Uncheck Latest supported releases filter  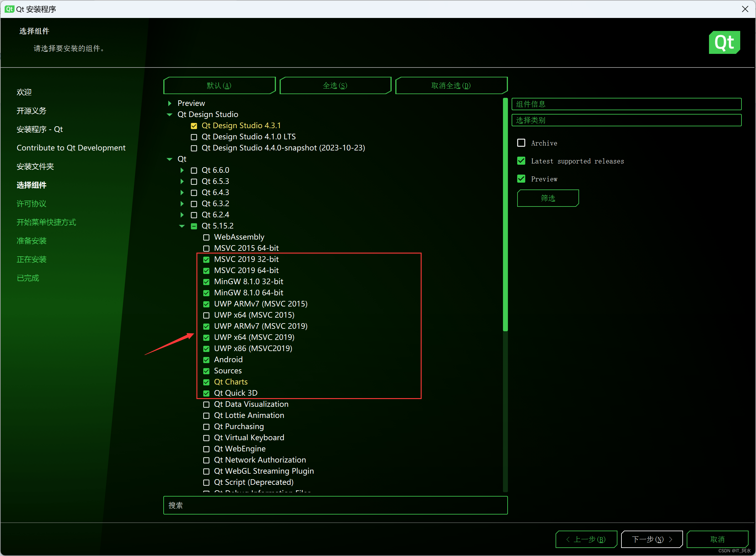[521, 161]
